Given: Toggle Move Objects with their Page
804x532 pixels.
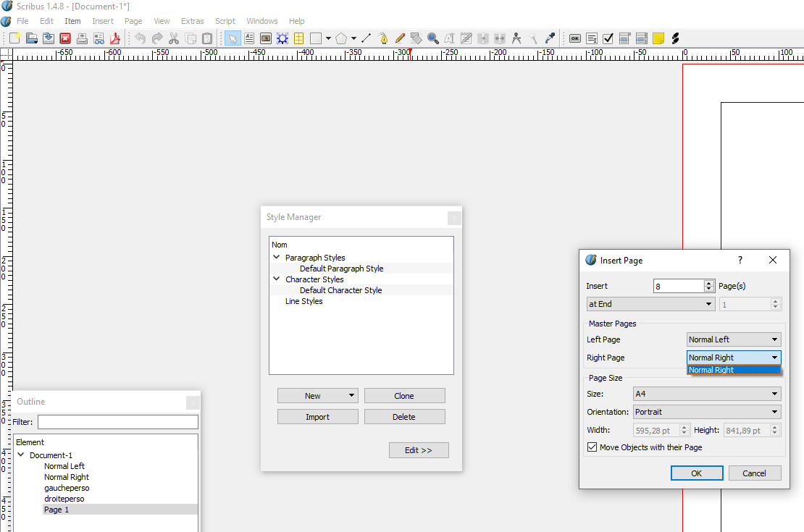Looking at the screenshot, I should click(x=592, y=447).
